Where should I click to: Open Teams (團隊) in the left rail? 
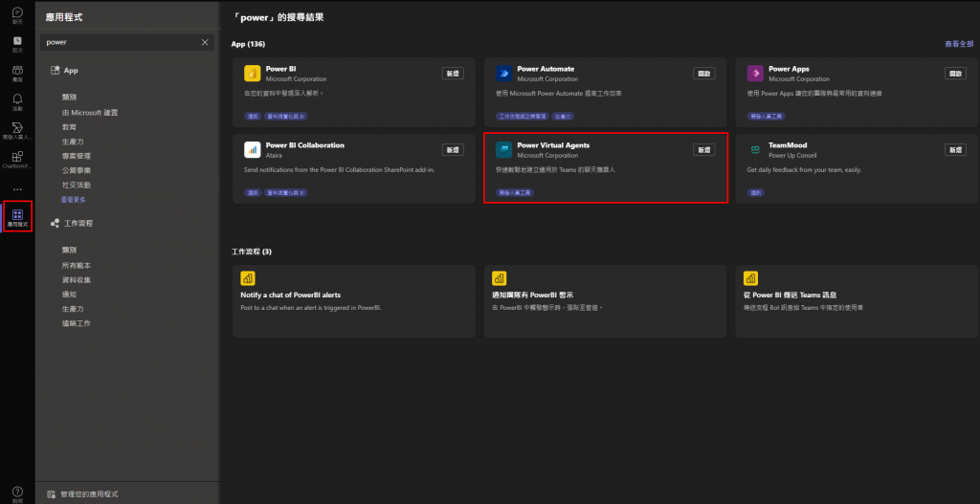[x=17, y=73]
